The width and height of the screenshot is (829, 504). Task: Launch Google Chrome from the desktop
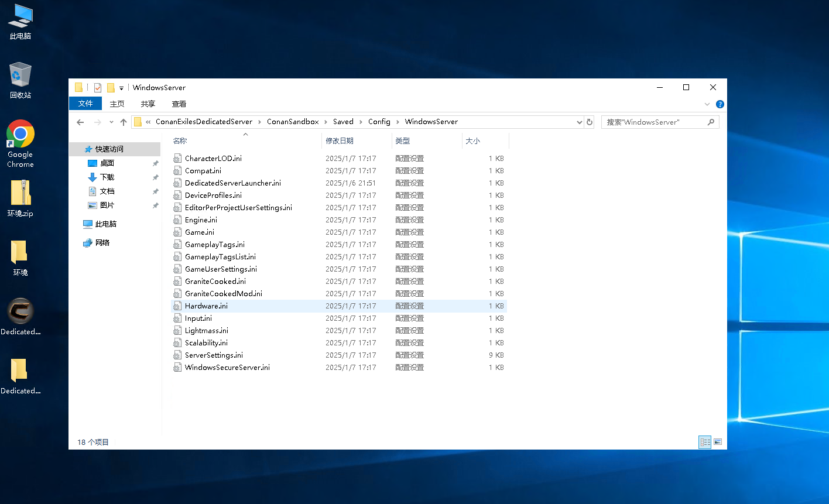pos(20,144)
